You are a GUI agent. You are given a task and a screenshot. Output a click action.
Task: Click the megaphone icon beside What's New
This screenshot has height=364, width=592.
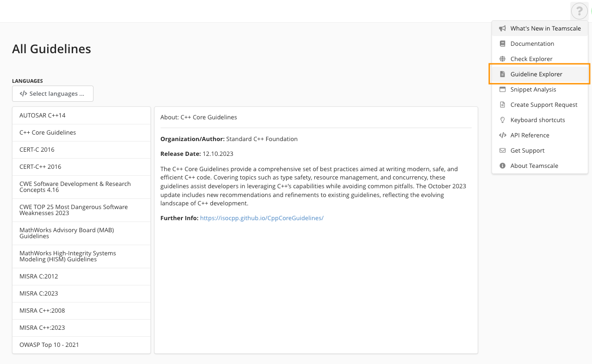(502, 28)
